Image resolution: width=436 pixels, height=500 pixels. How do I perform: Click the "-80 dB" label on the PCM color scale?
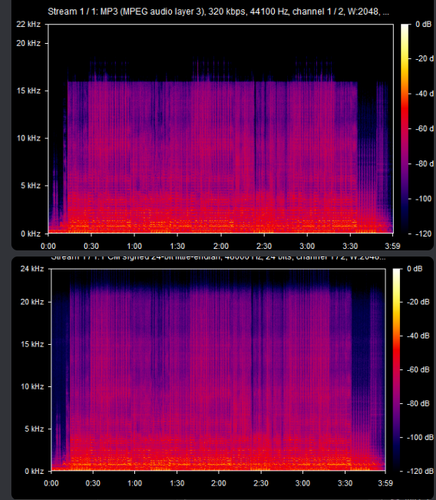[x=417, y=404]
